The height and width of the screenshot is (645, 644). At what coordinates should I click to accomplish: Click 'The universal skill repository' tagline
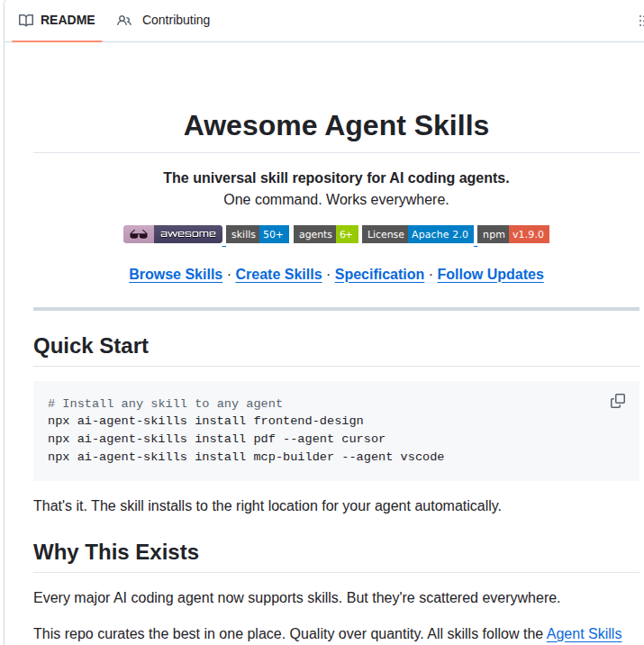(x=336, y=178)
